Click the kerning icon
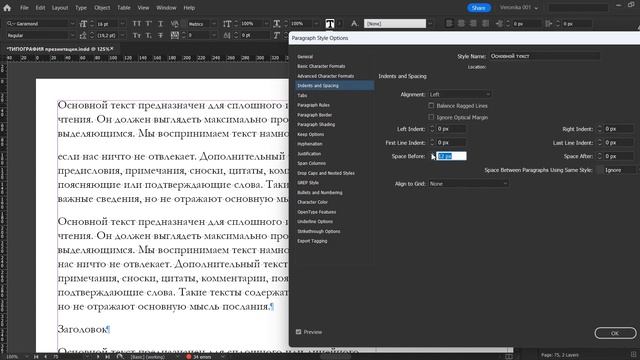 click(175, 24)
